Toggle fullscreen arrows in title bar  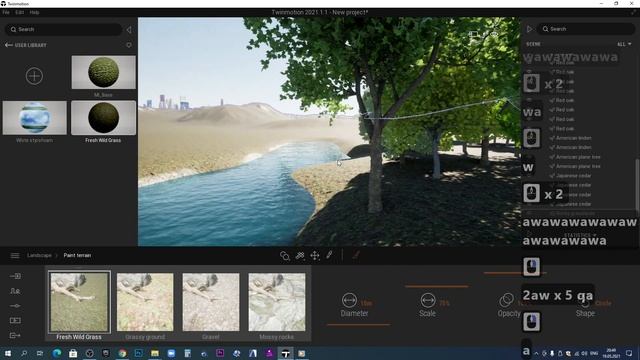point(633,13)
